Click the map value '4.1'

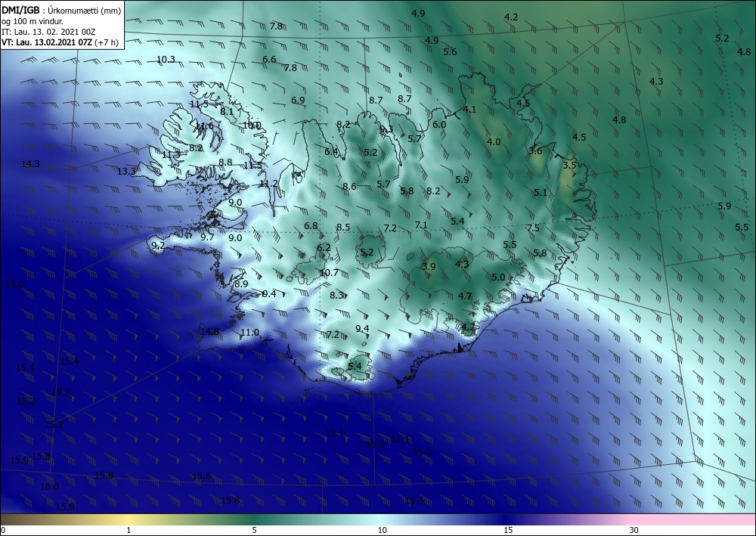click(x=469, y=110)
